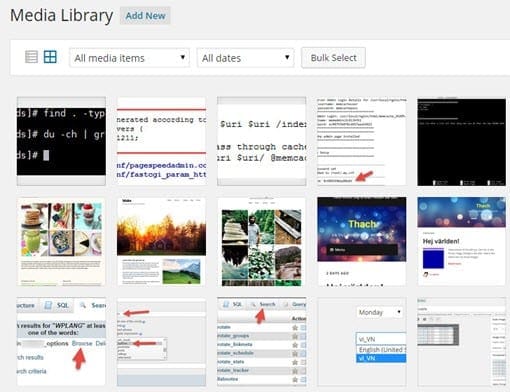510x392 pixels.
Task: Click the Media Library heading
Action: tap(62, 16)
